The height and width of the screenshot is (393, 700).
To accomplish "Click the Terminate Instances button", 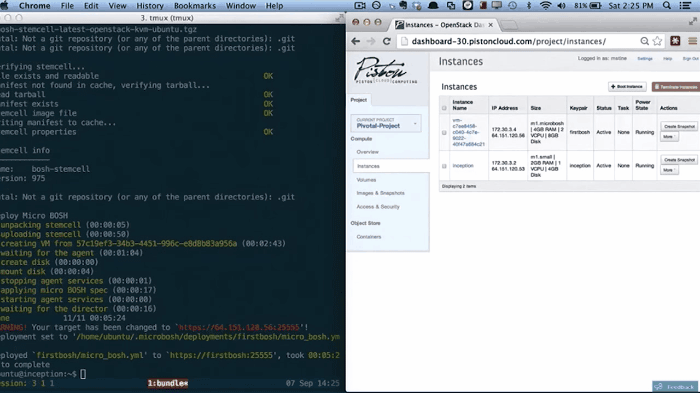I will click(676, 87).
